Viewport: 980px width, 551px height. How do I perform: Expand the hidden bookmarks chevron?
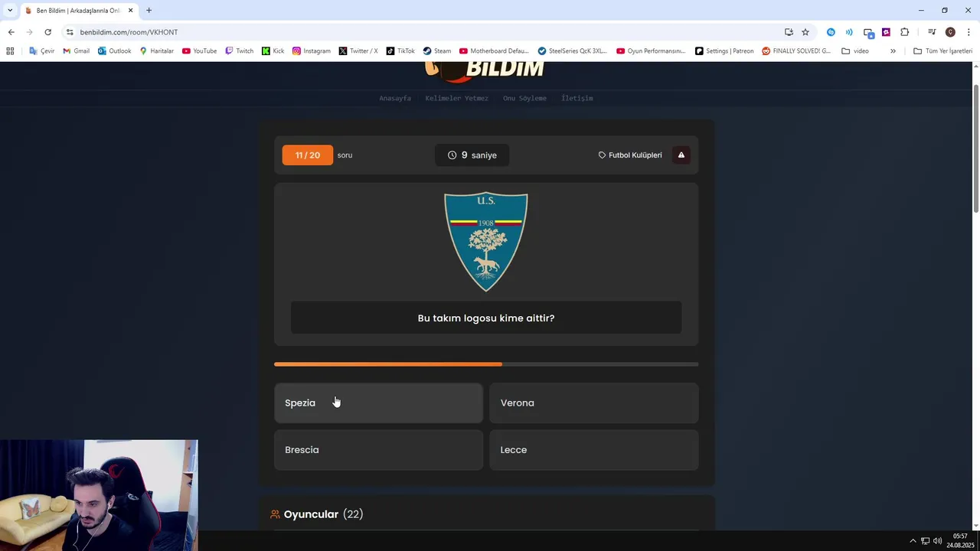[893, 51]
